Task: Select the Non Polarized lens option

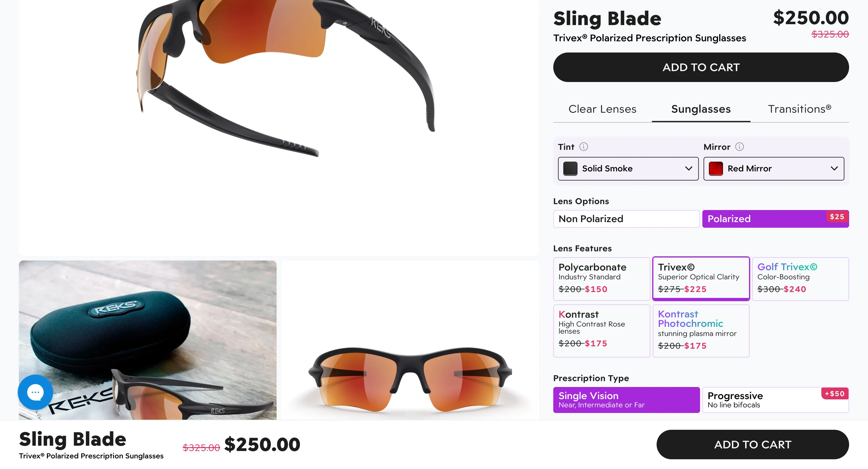Action: coord(626,219)
